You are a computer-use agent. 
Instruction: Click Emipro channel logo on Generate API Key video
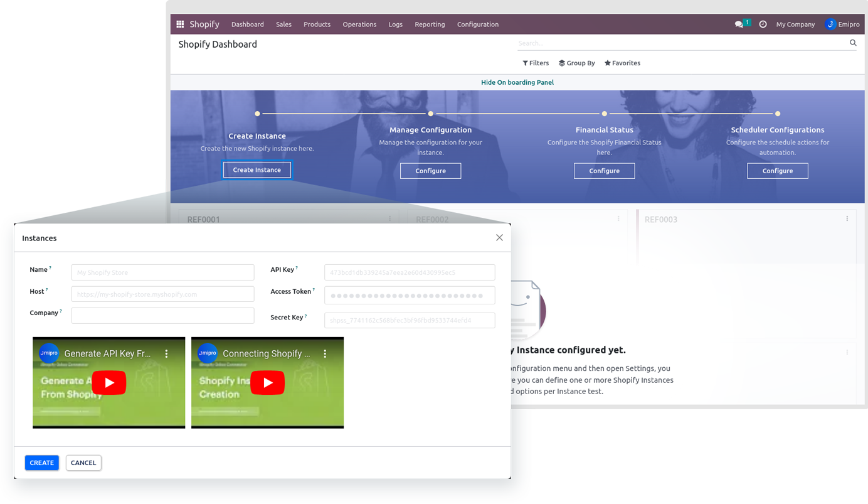(49, 353)
